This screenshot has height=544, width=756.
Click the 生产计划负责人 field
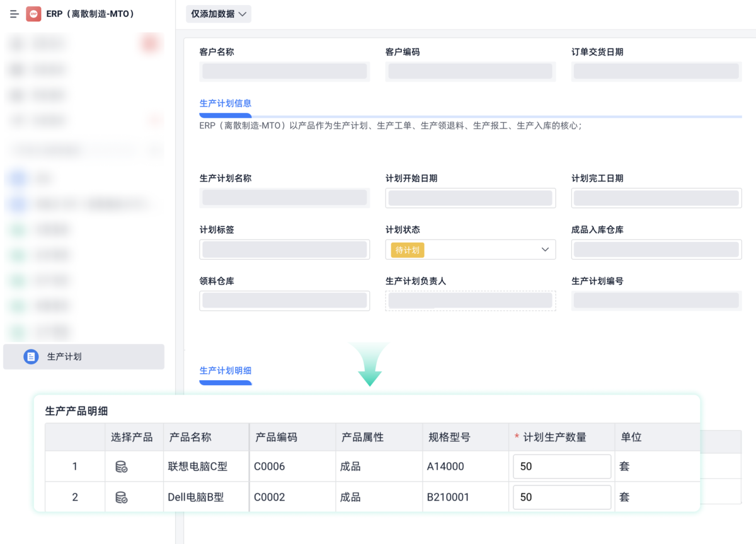(470, 301)
